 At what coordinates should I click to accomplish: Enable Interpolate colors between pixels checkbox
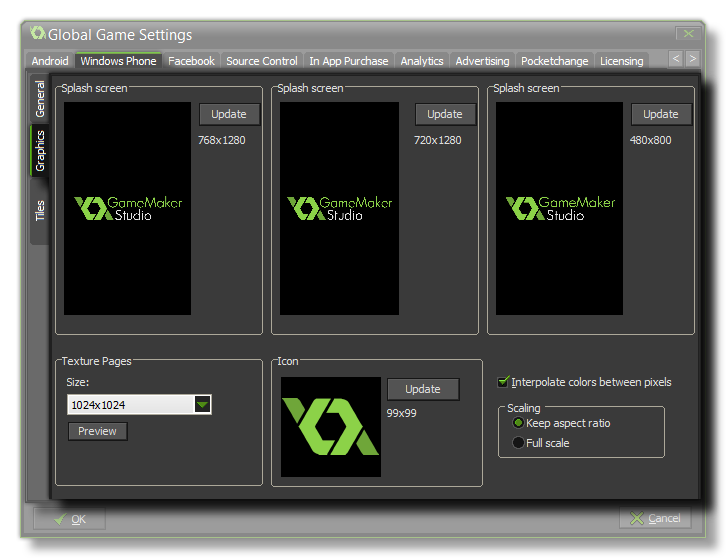504,382
